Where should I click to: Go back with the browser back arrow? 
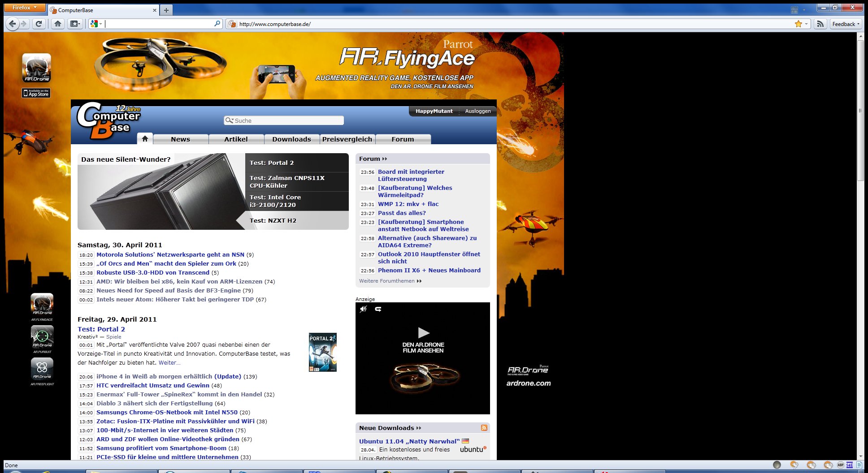point(13,24)
